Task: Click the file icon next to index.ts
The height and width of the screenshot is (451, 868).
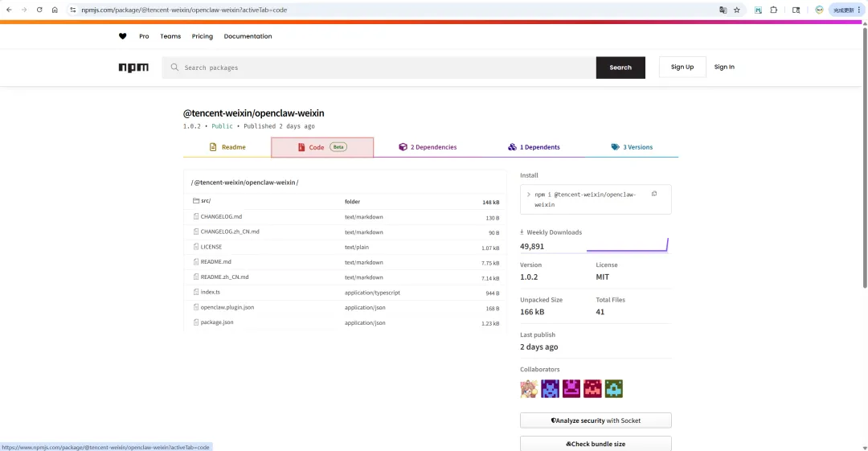Action: click(196, 292)
